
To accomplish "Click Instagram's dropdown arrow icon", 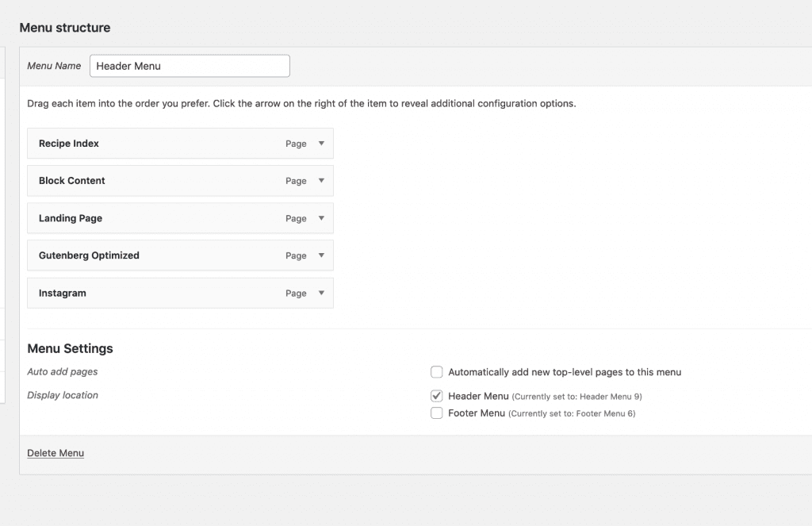I will (x=323, y=292).
